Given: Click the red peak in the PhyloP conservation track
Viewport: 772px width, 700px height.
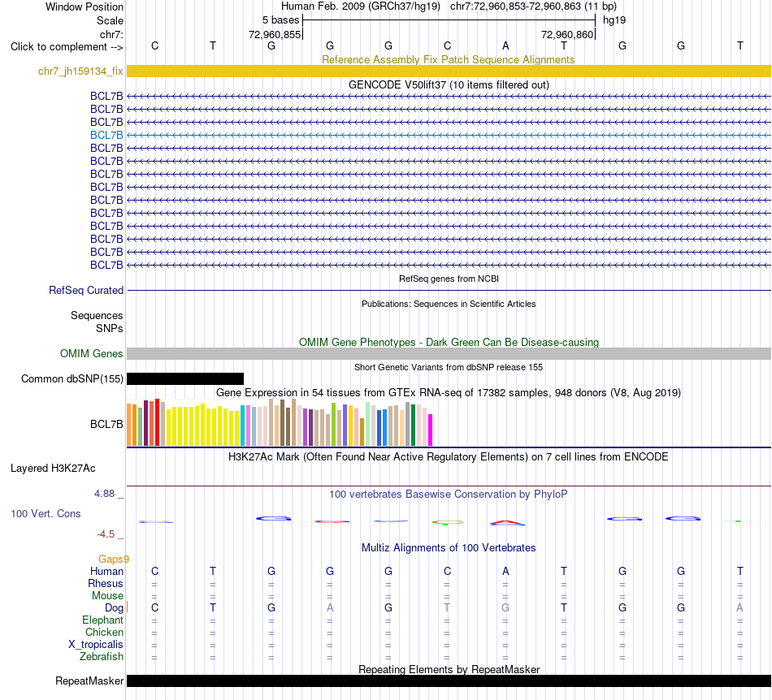Looking at the screenshot, I should (507, 522).
